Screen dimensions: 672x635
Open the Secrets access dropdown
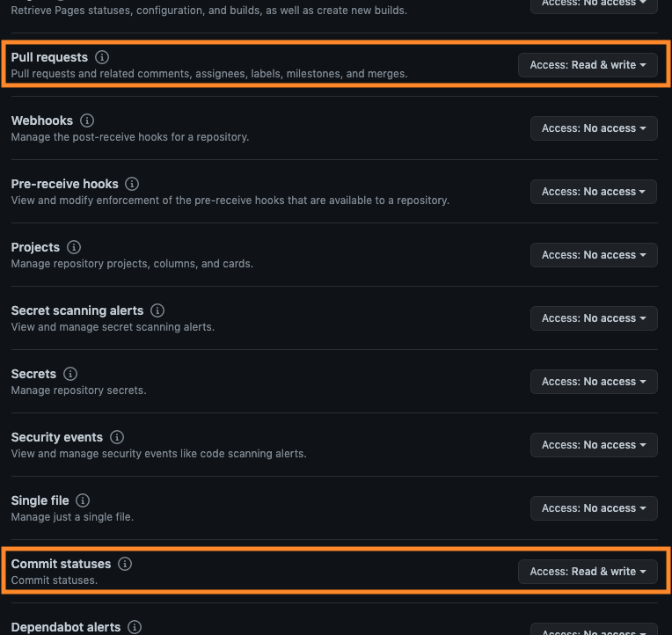(594, 382)
